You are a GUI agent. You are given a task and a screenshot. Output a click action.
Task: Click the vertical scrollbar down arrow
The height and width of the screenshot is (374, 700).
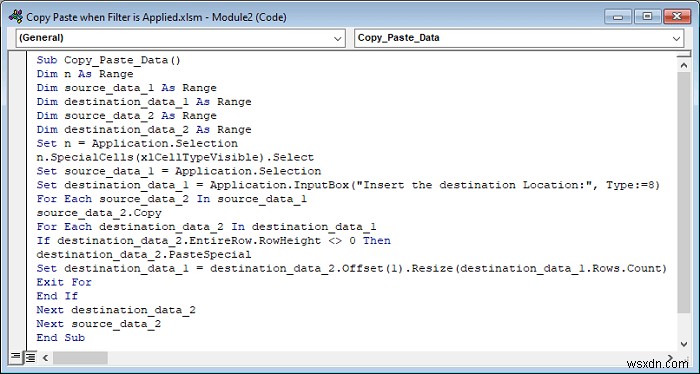(x=683, y=344)
